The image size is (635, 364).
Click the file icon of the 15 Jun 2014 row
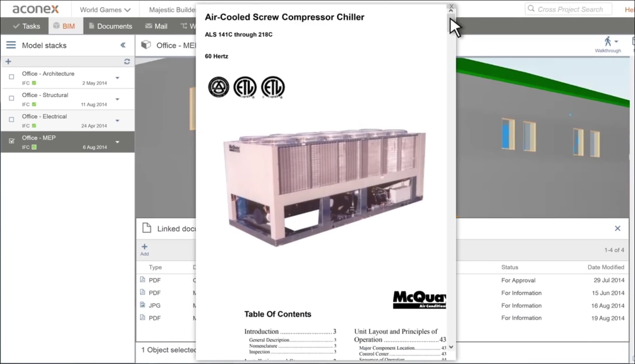coord(143,292)
